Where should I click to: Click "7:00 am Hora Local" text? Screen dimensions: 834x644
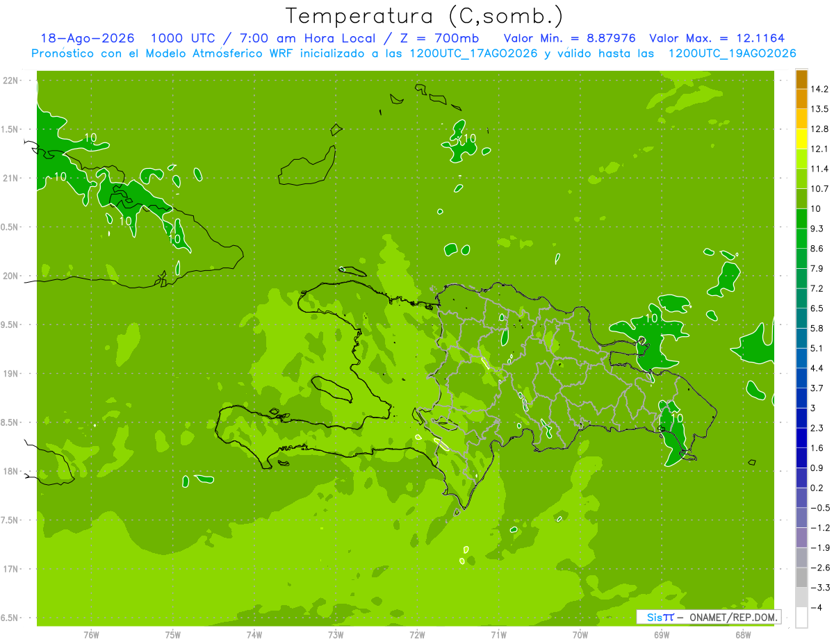point(308,38)
